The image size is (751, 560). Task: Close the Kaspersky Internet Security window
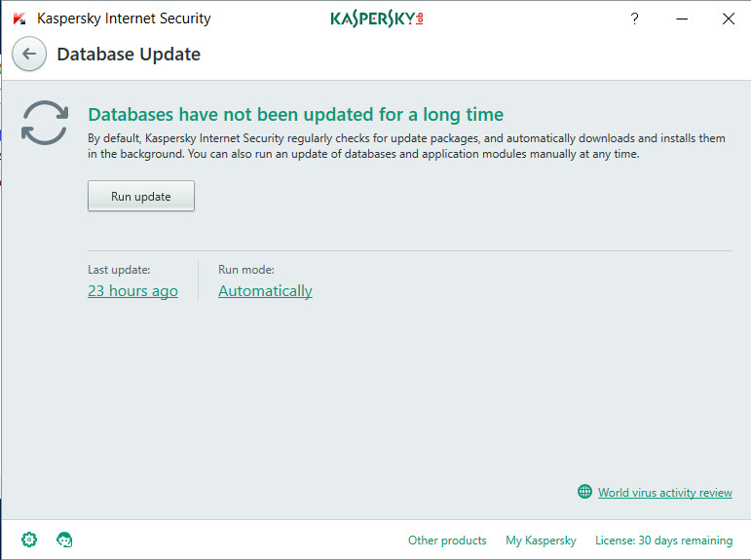click(x=729, y=19)
